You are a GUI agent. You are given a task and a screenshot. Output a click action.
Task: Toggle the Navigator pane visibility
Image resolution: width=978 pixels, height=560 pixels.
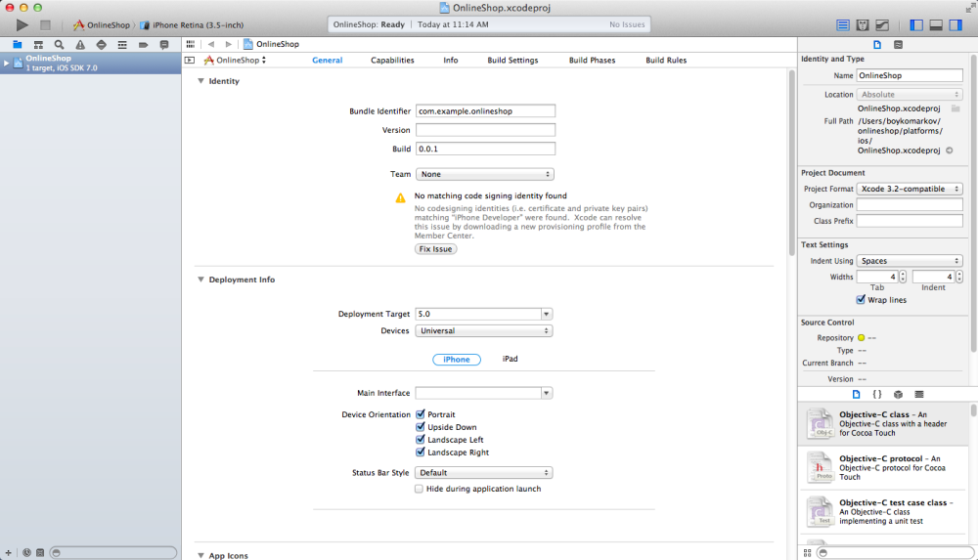pyautogui.click(x=916, y=25)
